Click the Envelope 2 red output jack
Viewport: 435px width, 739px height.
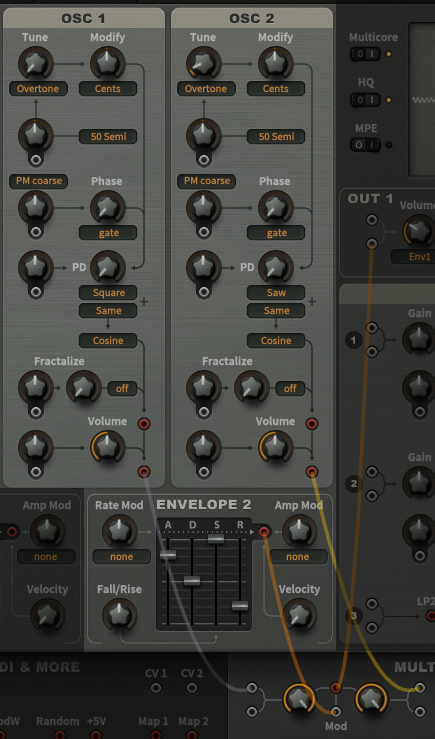264,533
